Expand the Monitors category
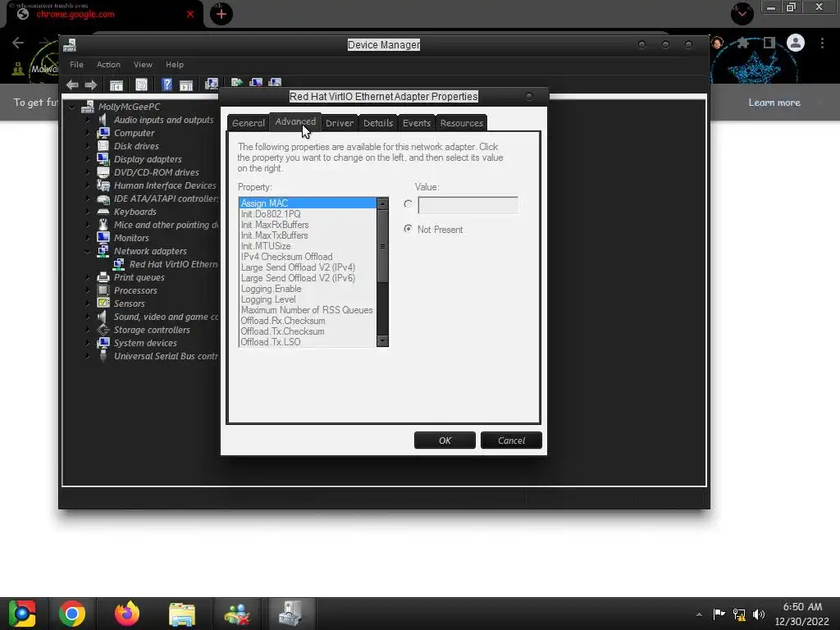This screenshot has height=630, width=840. pyautogui.click(x=88, y=238)
